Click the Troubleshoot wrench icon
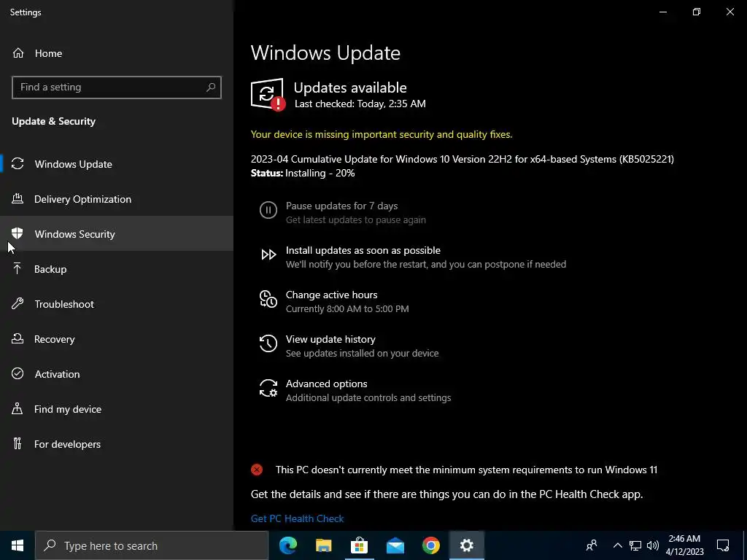 (x=18, y=304)
